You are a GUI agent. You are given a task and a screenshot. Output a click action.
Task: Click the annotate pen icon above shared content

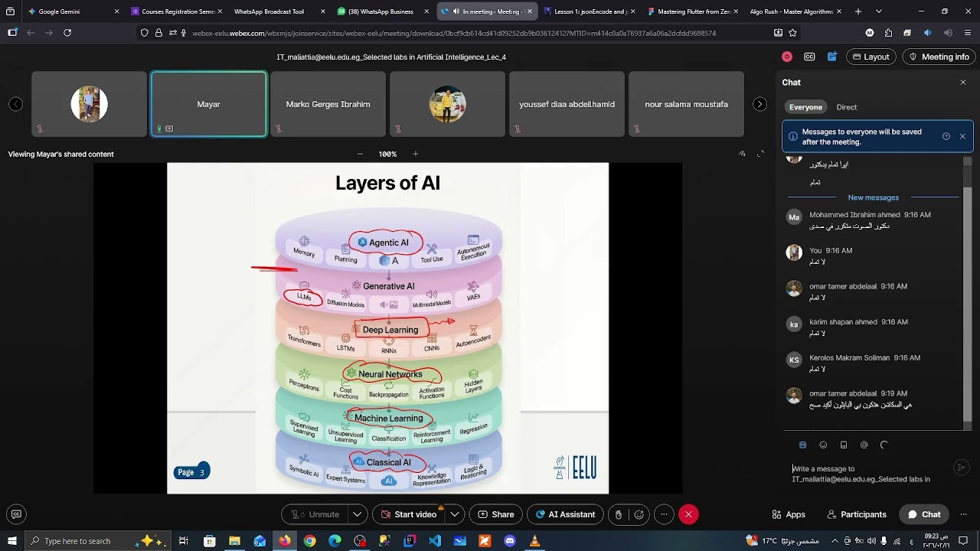[742, 154]
